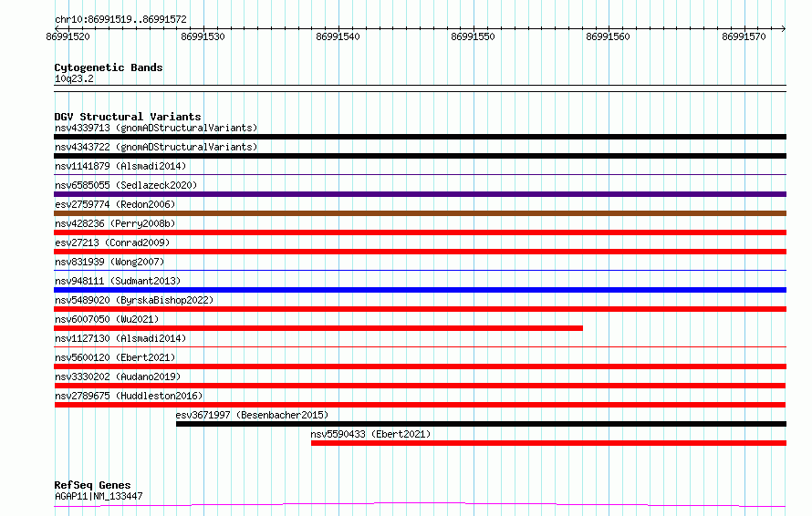Click nsv5489020 (ByrskaBishop2022) label
Image resolution: width=812 pixels, height=516 pixels.
[x=134, y=300]
